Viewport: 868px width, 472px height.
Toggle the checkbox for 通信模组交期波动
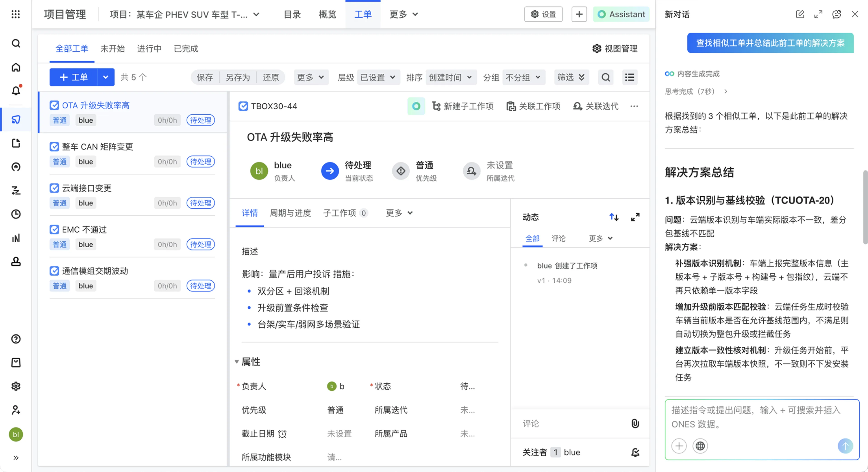tap(54, 271)
